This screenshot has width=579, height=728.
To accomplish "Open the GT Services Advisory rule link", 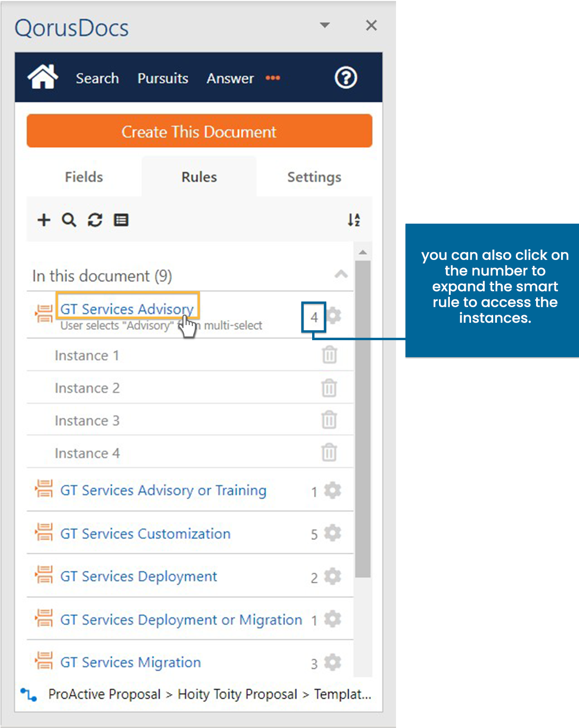I will pos(127,309).
